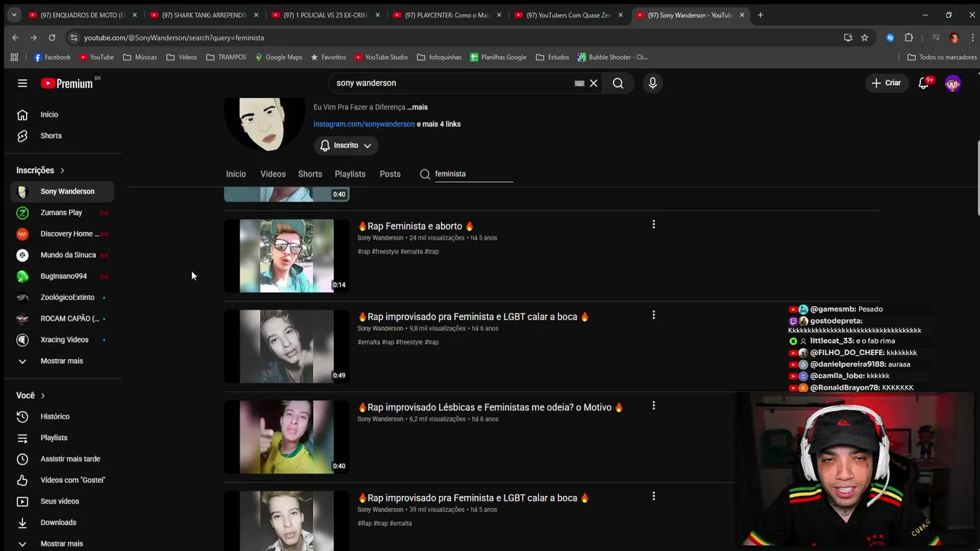Click the browser address bar URL

pyautogui.click(x=174, y=37)
